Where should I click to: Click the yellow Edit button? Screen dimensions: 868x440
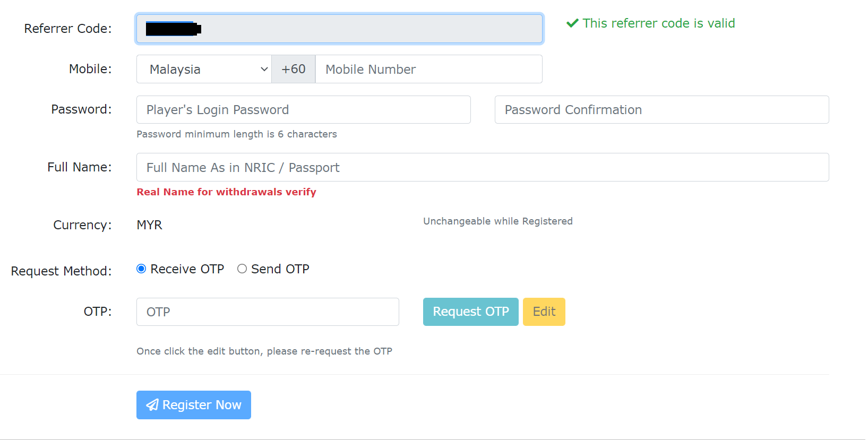[544, 312]
